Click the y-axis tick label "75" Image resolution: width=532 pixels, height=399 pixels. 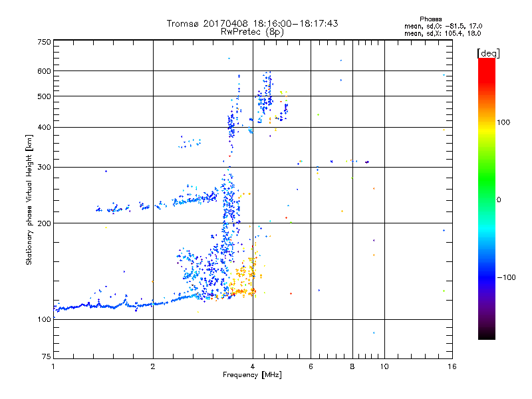pos(47,356)
